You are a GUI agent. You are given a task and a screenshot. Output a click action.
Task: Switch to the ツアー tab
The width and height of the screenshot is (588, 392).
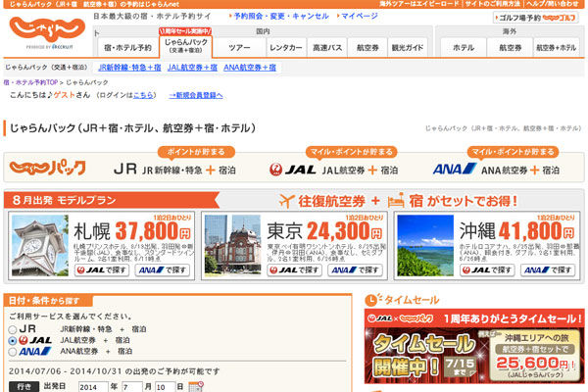[239, 48]
